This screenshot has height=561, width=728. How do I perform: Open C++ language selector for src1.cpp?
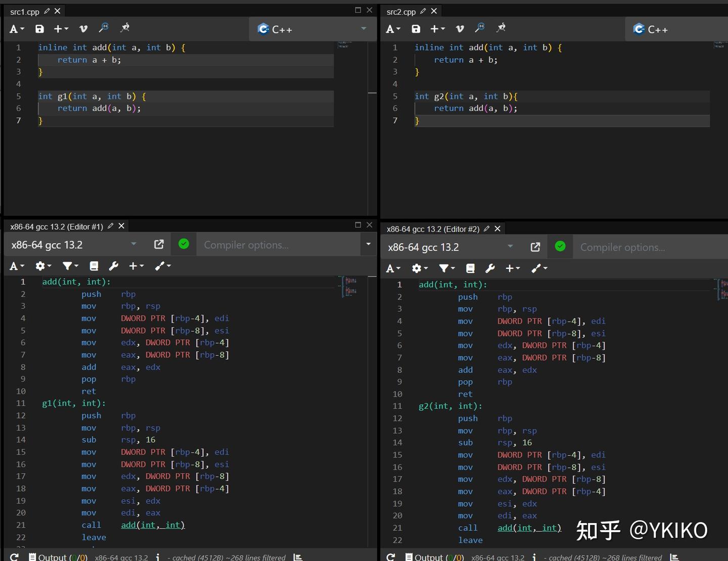[313, 29]
